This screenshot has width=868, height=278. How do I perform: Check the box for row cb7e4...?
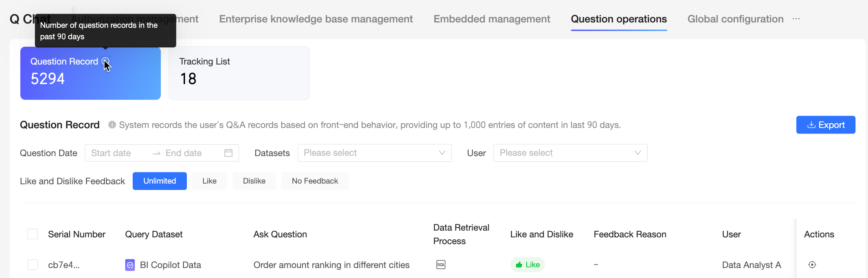coord(33,265)
